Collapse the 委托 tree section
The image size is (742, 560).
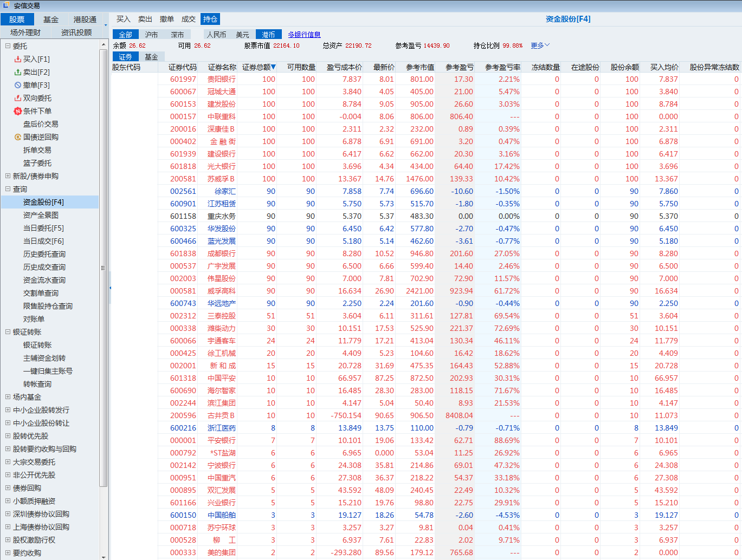click(8, 46)
